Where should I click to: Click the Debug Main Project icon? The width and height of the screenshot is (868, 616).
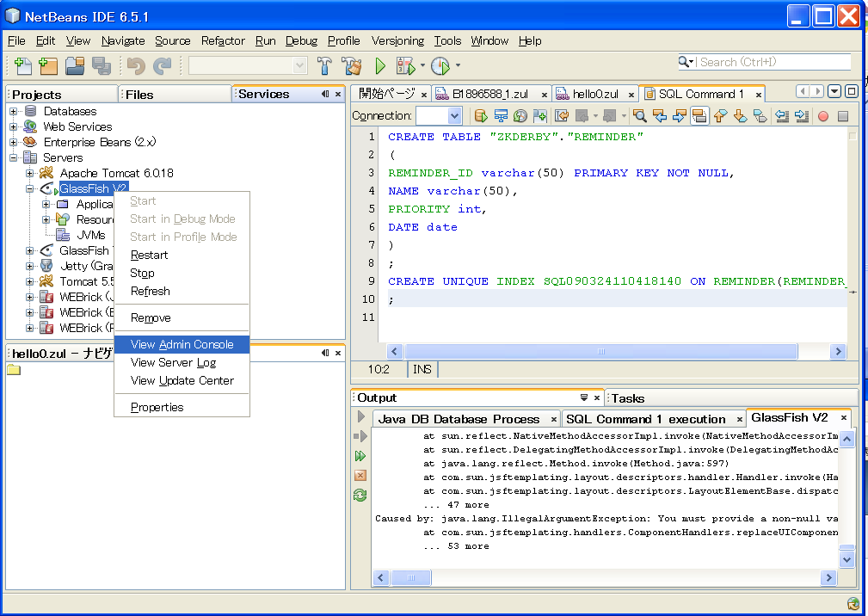405,66
